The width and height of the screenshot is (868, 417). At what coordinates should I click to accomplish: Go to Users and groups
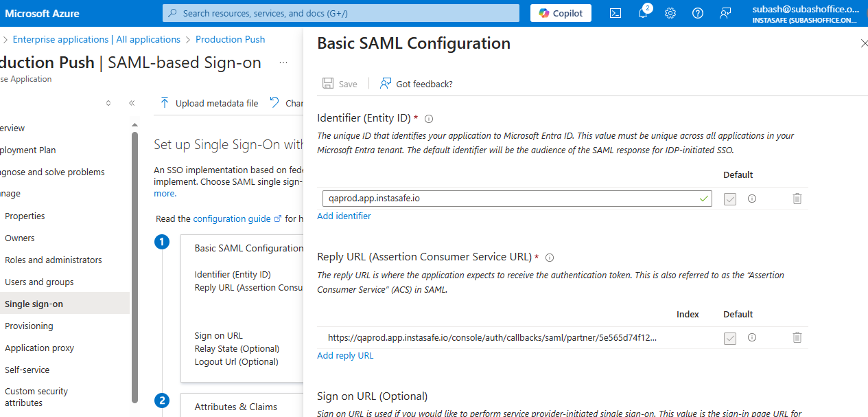click(x=39, y=282)
